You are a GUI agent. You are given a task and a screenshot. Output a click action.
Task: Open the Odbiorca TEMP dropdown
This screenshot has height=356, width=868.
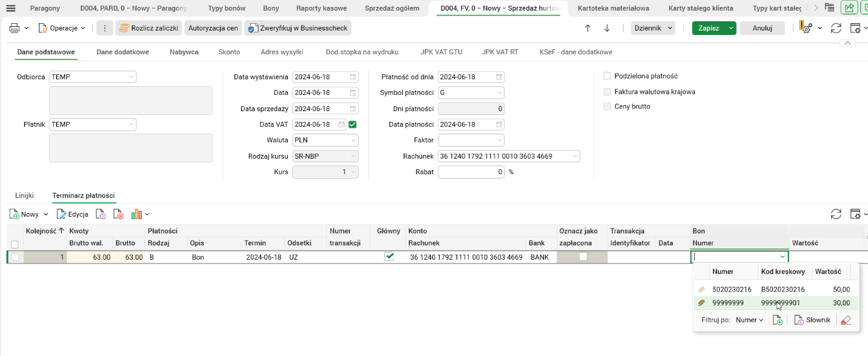tap(131, 77)
